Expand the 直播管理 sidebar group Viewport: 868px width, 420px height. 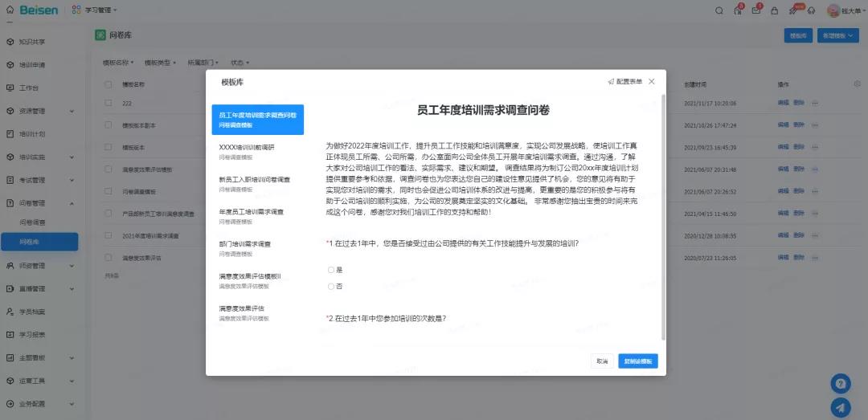pos(72,289)
